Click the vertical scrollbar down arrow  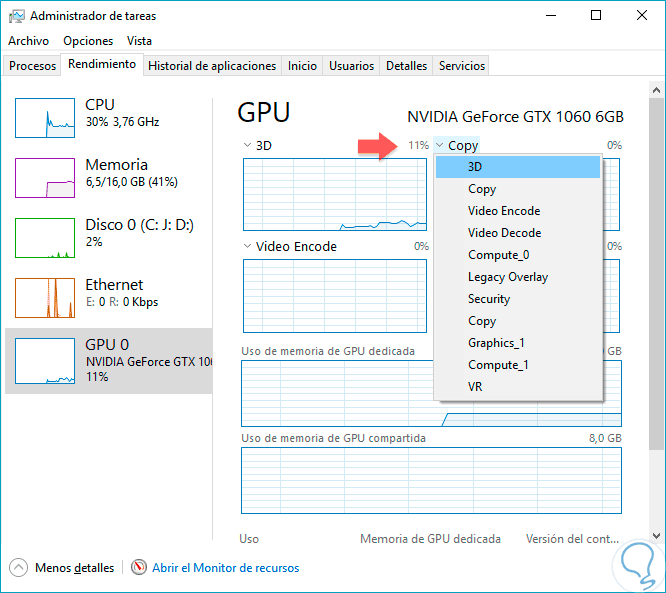(656, 534)
